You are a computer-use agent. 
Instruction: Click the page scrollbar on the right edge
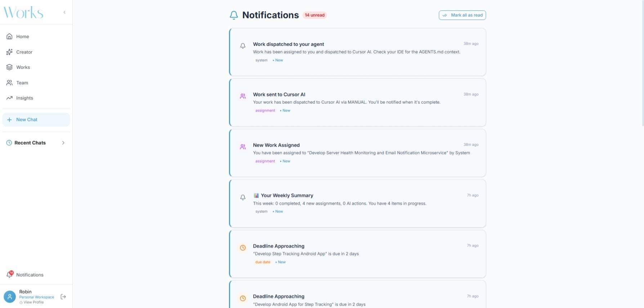pos(643,63)
